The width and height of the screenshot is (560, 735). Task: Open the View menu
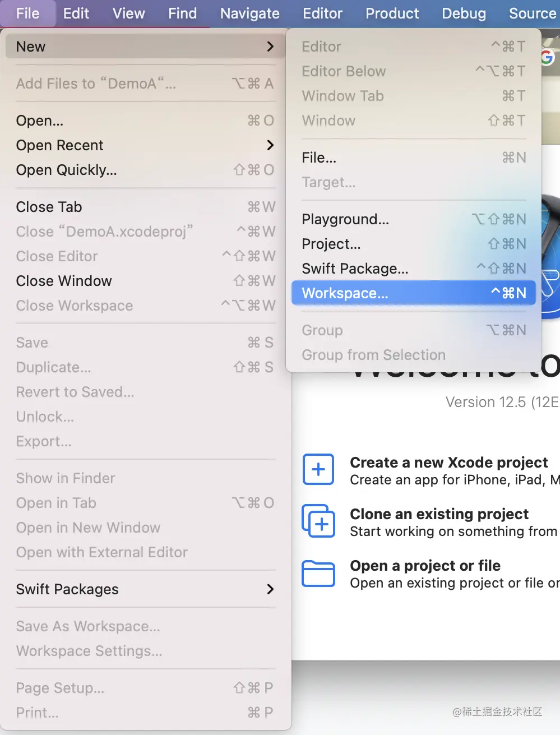(x=128, y=13)
